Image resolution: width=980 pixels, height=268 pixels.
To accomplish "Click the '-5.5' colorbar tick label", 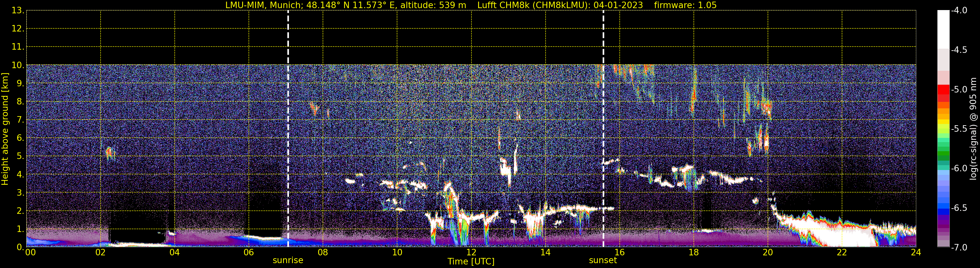I will tap(959, 129).
